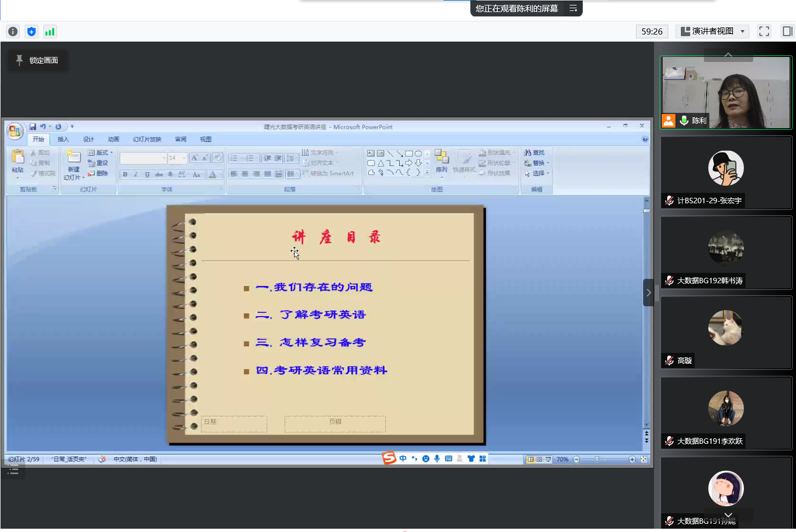Click the blue security shield icon
The height and width of the screenshot is (532, 796).
tap(31, 32)
